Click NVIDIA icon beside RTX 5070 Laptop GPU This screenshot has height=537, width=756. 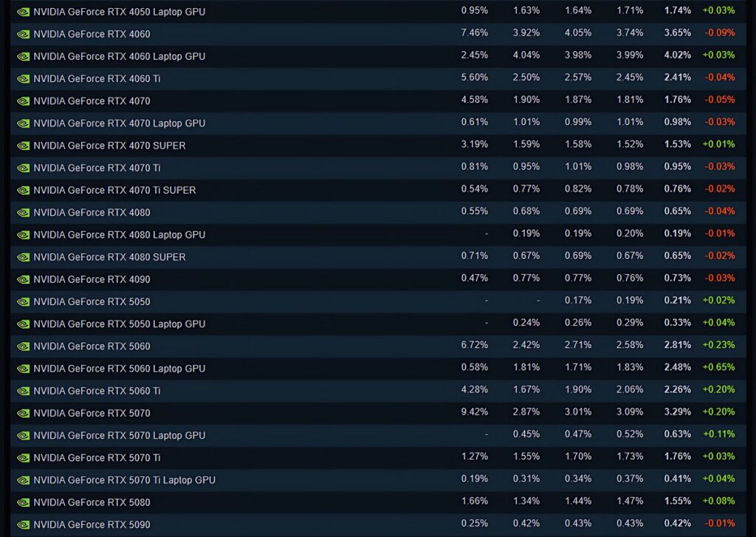pyautogui.click(x=23, y=436)
